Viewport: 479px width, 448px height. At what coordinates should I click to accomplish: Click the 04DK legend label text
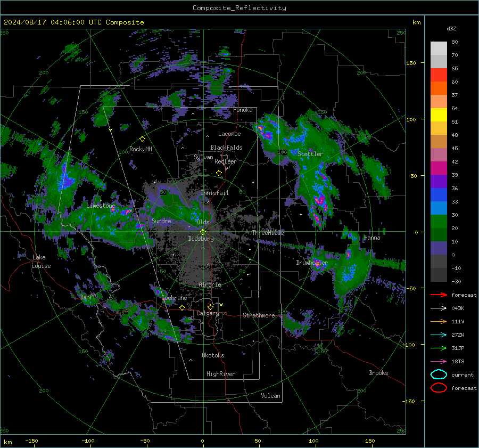[x=458, y=308]
